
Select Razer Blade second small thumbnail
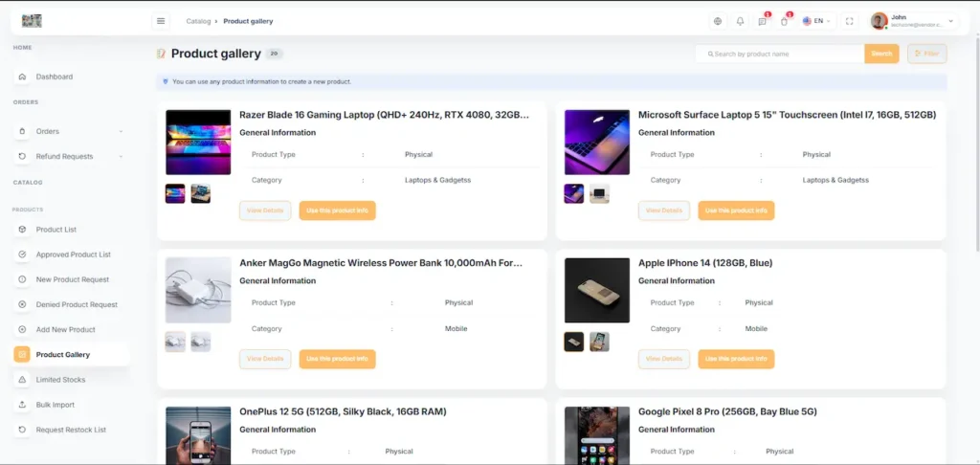(x=201, y=193)
